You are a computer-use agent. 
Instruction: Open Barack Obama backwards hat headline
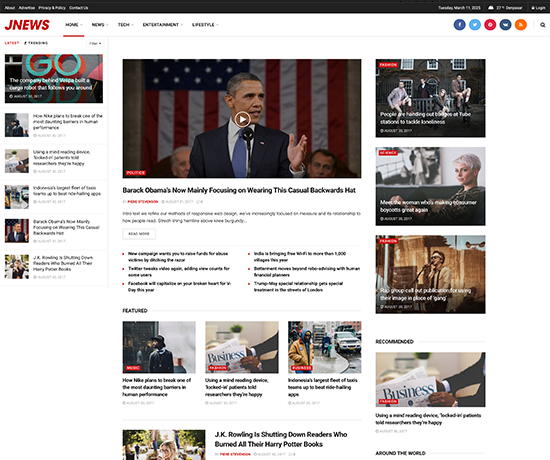(239, 190)
